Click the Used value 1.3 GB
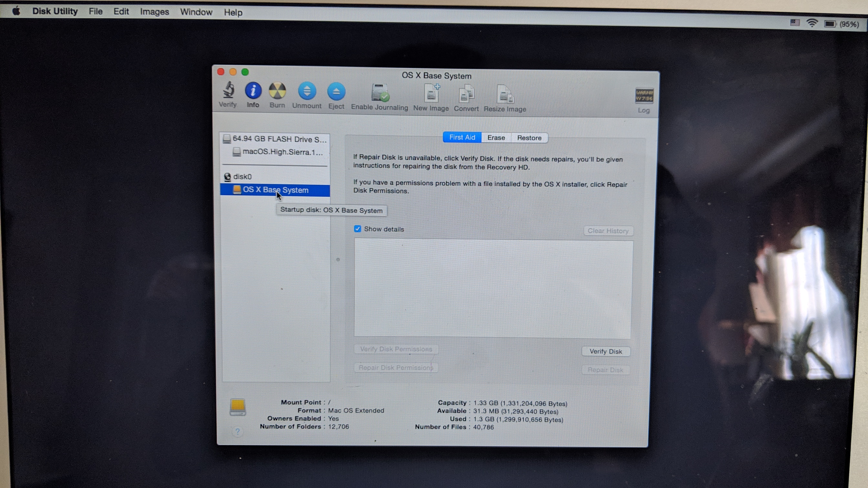 point(518,419)
